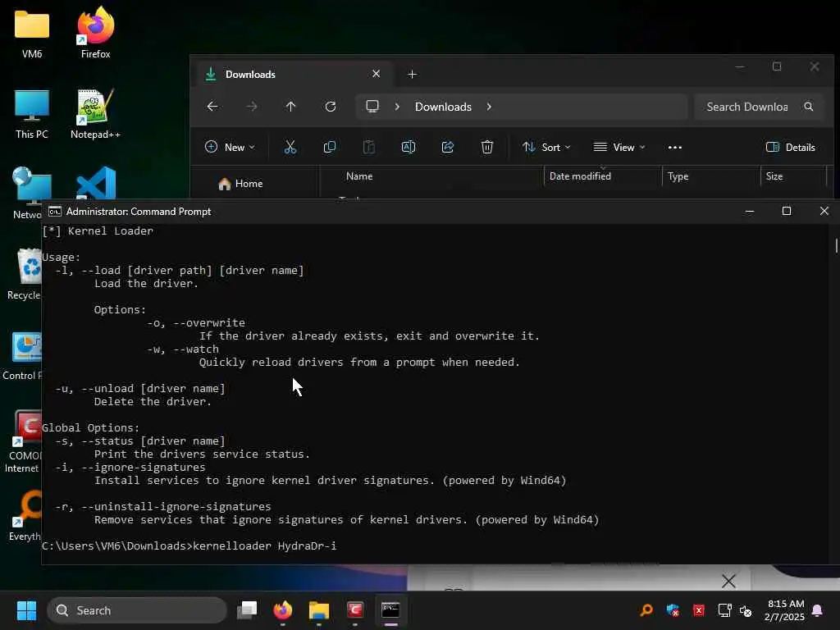The height and width of the screenshot is (630, 840).
Task: Open the notifications bell icon
Action: (x=818, y=610)
